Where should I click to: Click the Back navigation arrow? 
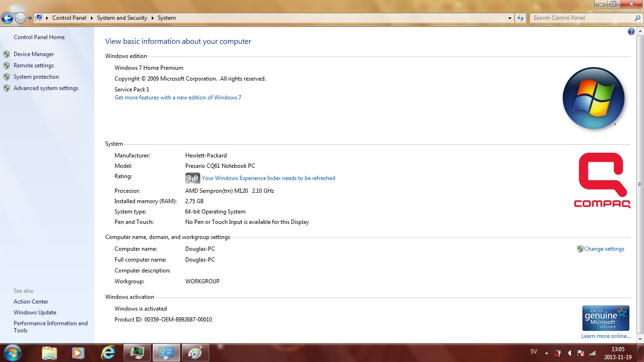pyautogui.click(x=7, y=18)
